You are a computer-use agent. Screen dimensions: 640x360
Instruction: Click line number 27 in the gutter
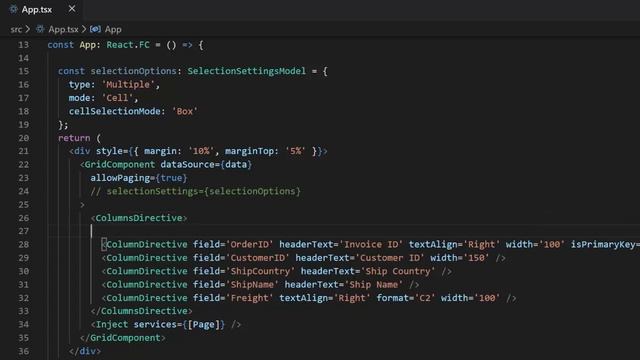click(24, 231)
